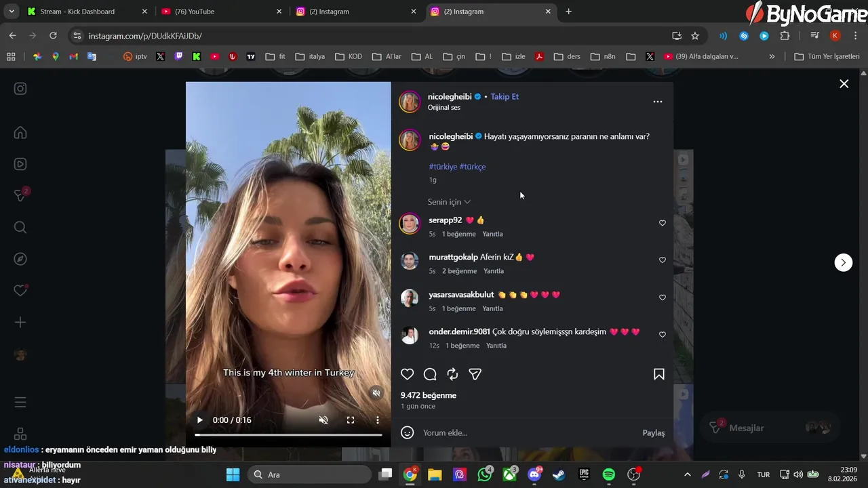The height and width of the screenshot is (488, 868).
Task: Open Instagram Home from the sidebar
Action: click(20, 133)
